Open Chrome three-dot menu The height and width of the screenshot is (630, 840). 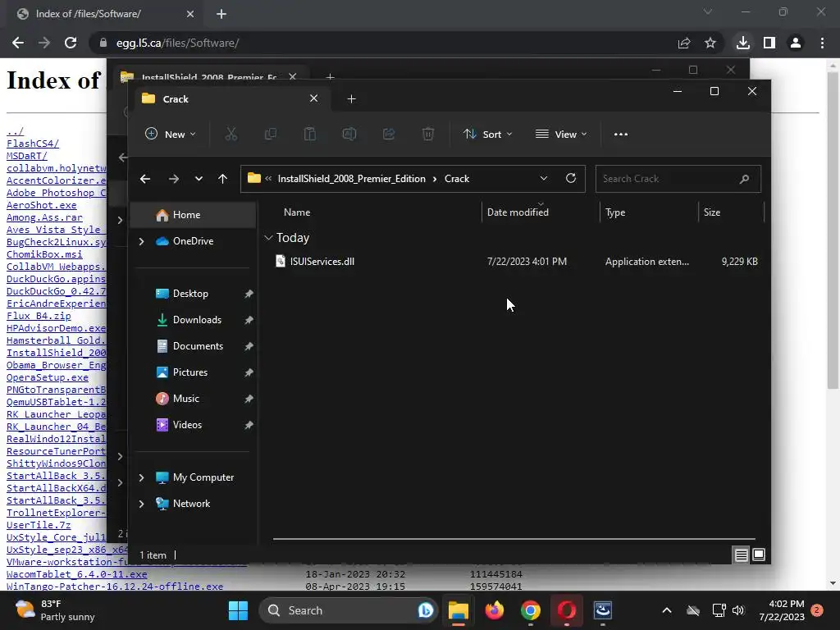pyautogui.click(x=822, y=43)
